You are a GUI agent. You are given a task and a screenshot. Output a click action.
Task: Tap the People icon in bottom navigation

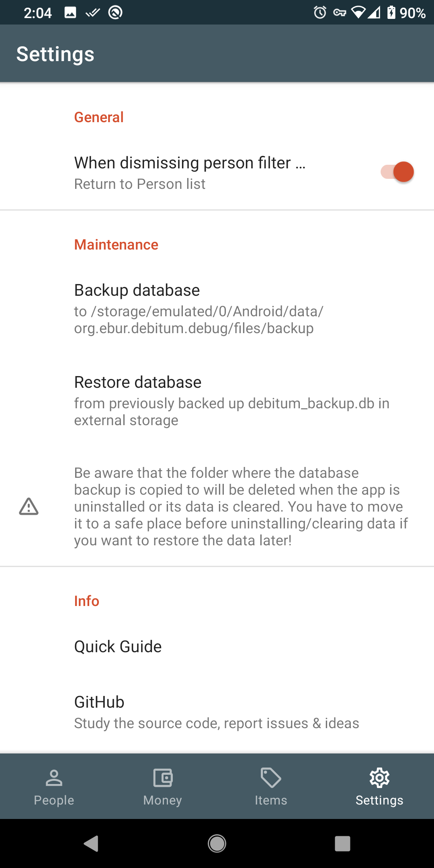tap(54, 778)
